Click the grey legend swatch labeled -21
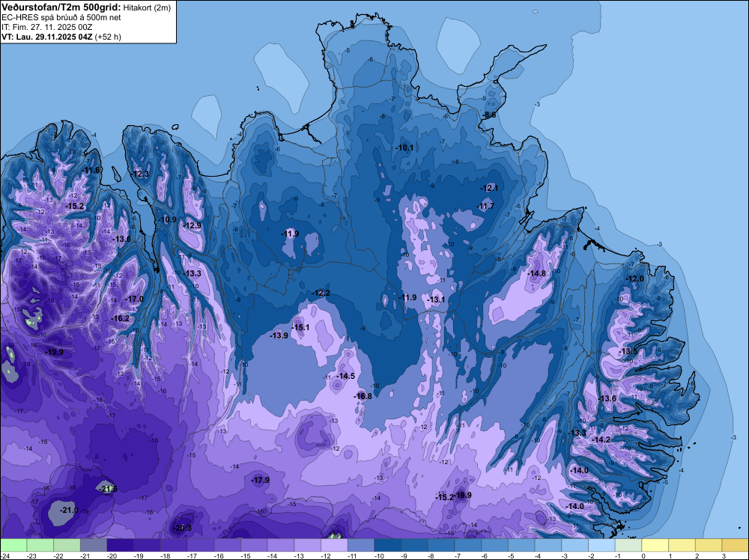Image resolution: width=749 pixels, height=560 pixels. click(94, 545)
